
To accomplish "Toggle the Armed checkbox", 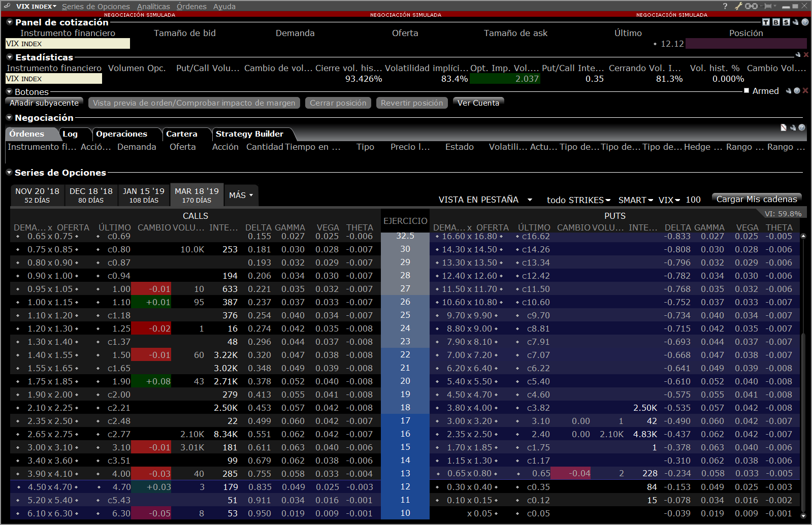I will point(746,91).
